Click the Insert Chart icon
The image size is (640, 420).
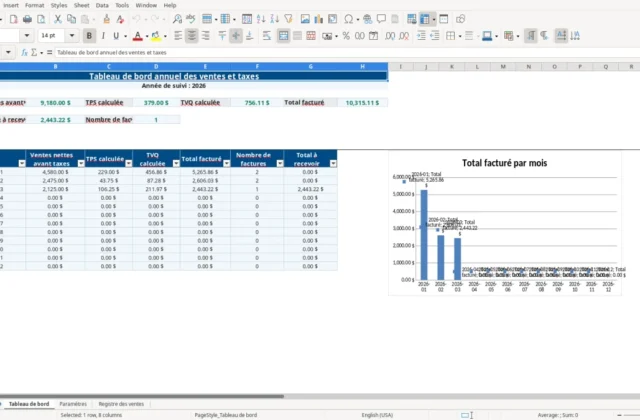319,19
